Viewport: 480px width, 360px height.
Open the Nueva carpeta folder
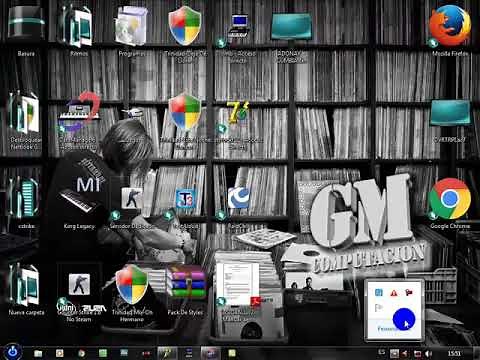pyautogui.click(x=25, y=285)
